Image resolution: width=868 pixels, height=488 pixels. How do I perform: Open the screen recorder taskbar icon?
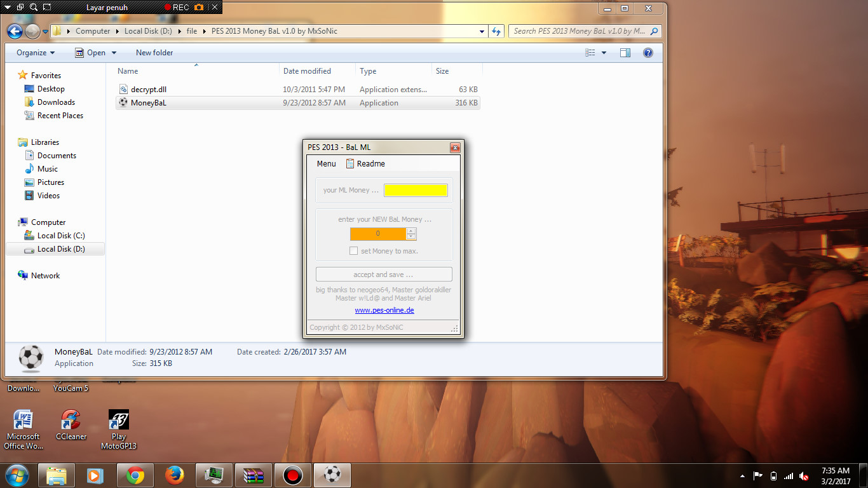pyautogui.click(x=292, y=475)
